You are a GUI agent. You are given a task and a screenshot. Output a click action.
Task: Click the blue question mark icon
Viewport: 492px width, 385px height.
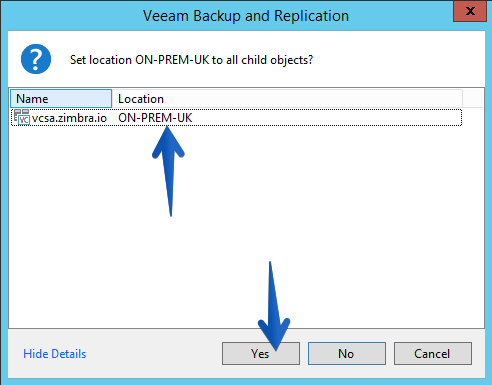(36, 59)
